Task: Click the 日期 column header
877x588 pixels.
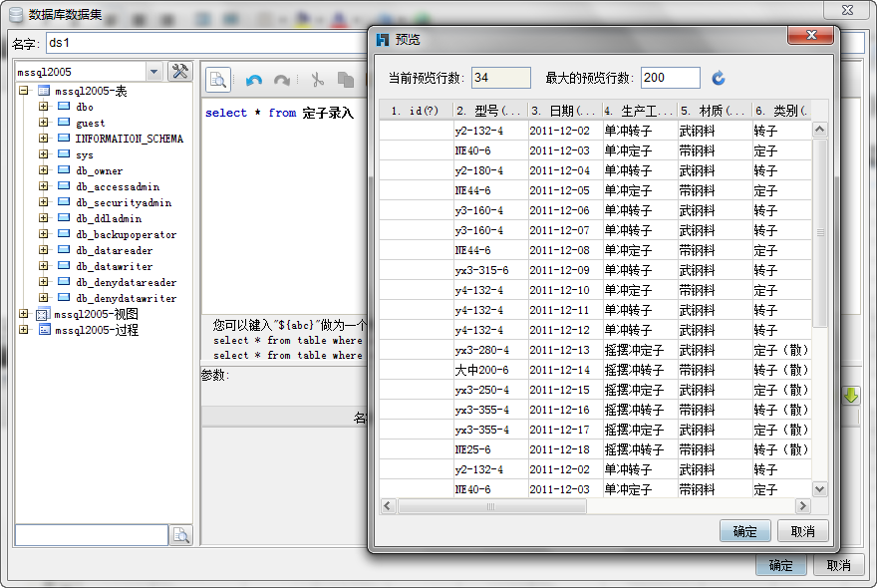Action: (x=565, y=111)
